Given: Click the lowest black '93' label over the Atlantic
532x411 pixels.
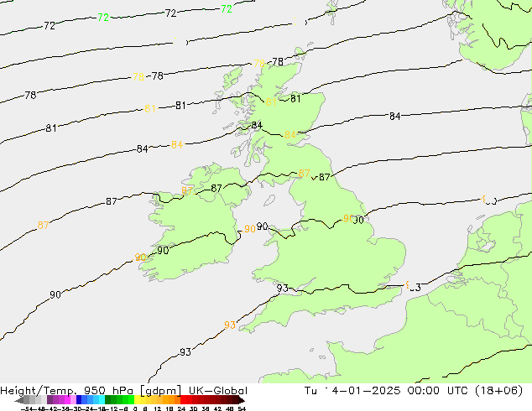Looking at the screenshot, I should click(185, 352).
